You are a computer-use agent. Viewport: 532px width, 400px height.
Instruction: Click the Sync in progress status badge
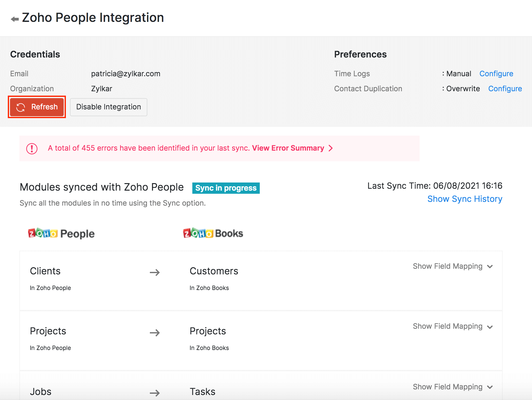(226, 188)
